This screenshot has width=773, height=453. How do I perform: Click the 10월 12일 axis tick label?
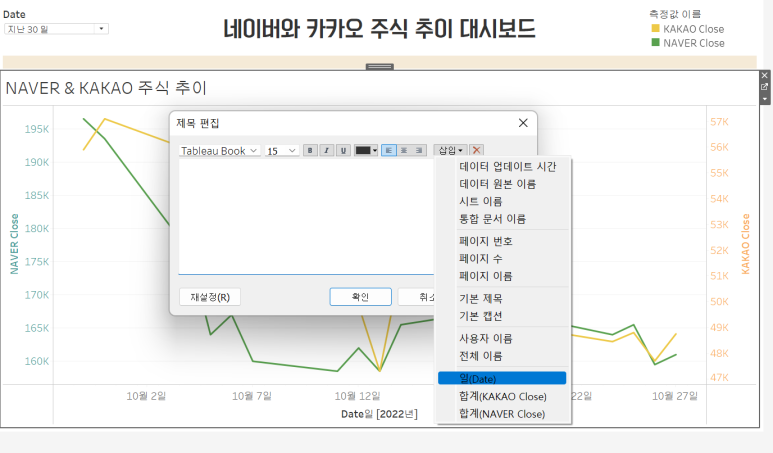pos(357,396)
